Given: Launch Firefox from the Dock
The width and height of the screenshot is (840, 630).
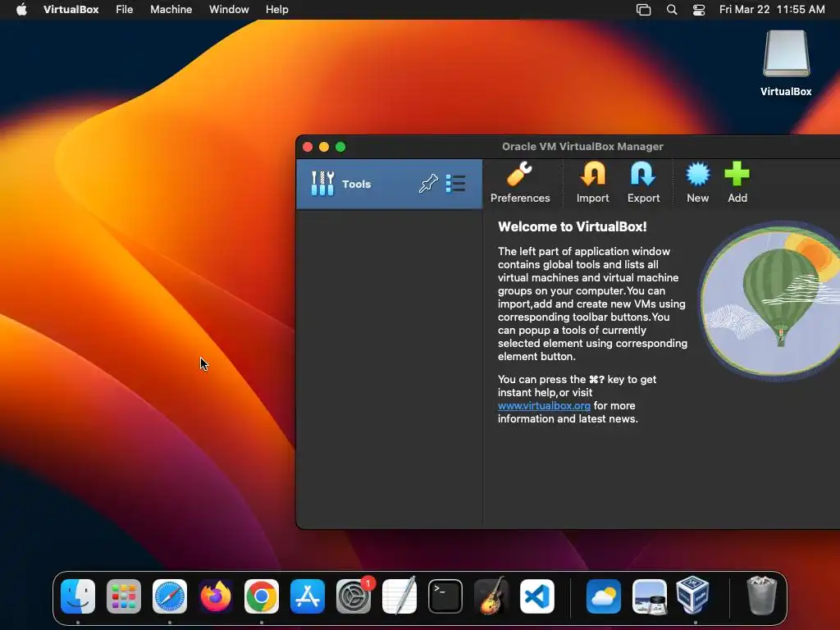Looking at the screenshot, I should (216, 596).
